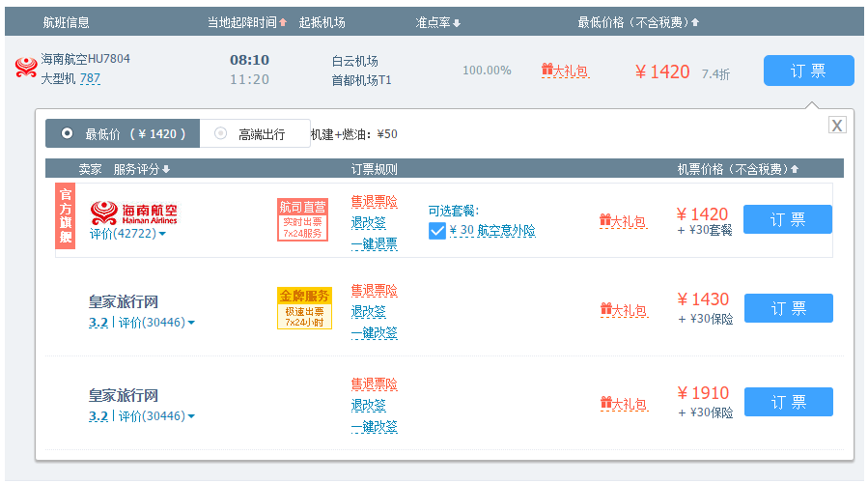The image size is (868, 483).
Task: Click the Hainan Airlines logo beside HU7804
Action: pos(26,68)
